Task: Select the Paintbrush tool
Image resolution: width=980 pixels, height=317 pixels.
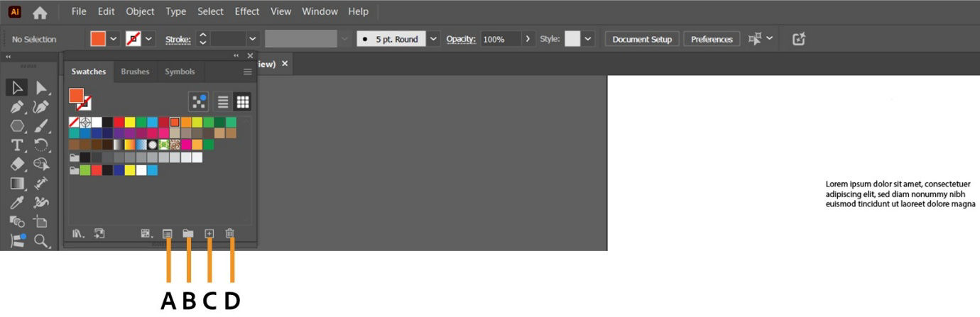Action: tap(42, 126)
